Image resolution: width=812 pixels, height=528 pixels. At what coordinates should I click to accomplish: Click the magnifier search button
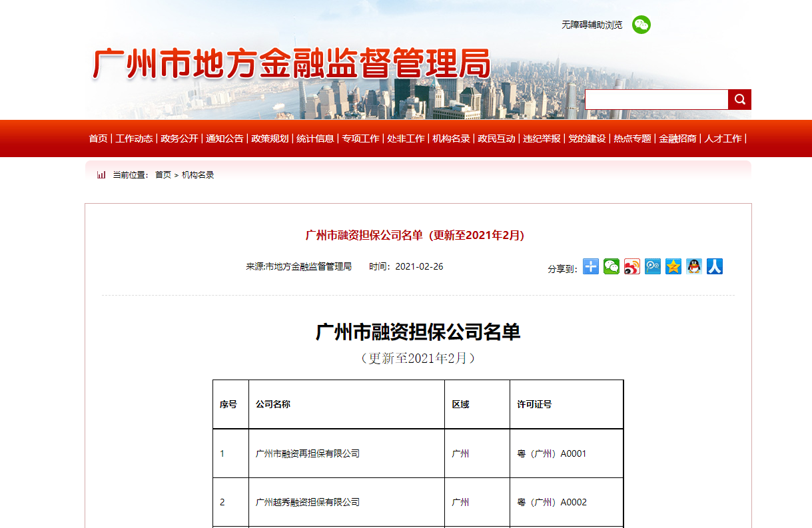(x=739, y=99)
